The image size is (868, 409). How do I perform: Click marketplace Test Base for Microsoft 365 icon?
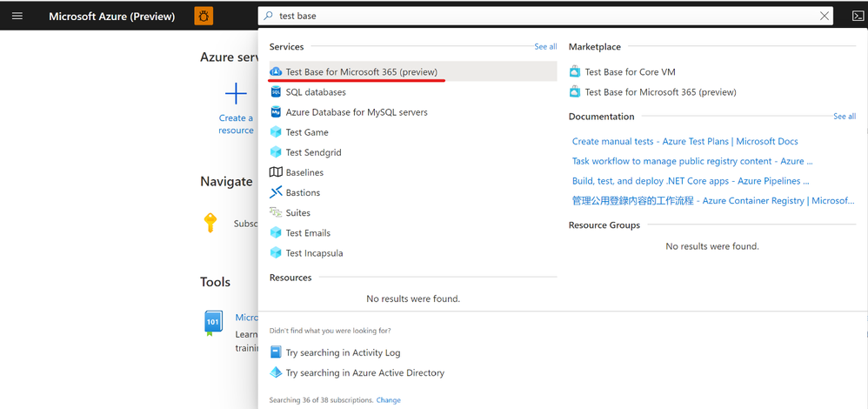575,92
